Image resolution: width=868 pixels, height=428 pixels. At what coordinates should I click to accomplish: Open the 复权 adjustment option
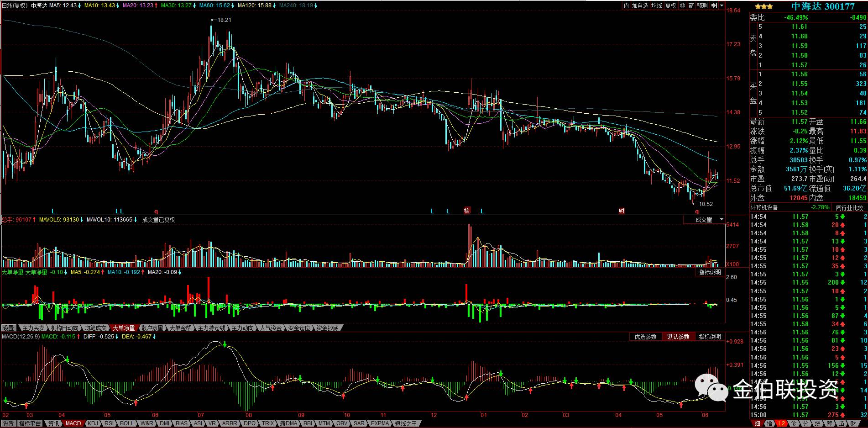tap(671, 5)
